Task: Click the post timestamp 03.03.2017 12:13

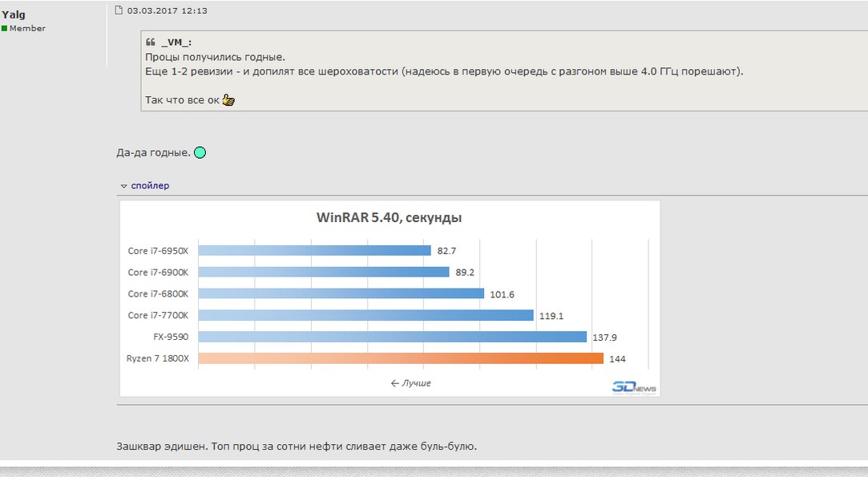Action: click(168, 10)
